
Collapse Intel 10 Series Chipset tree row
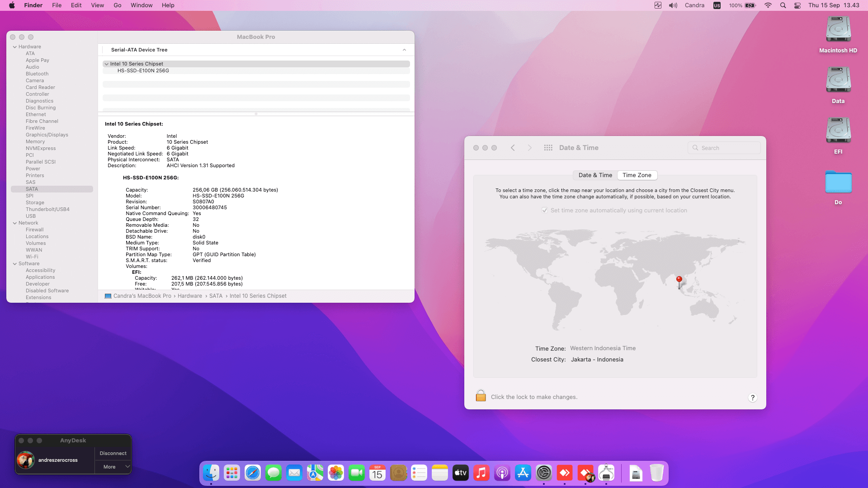[x=107, y=64]
